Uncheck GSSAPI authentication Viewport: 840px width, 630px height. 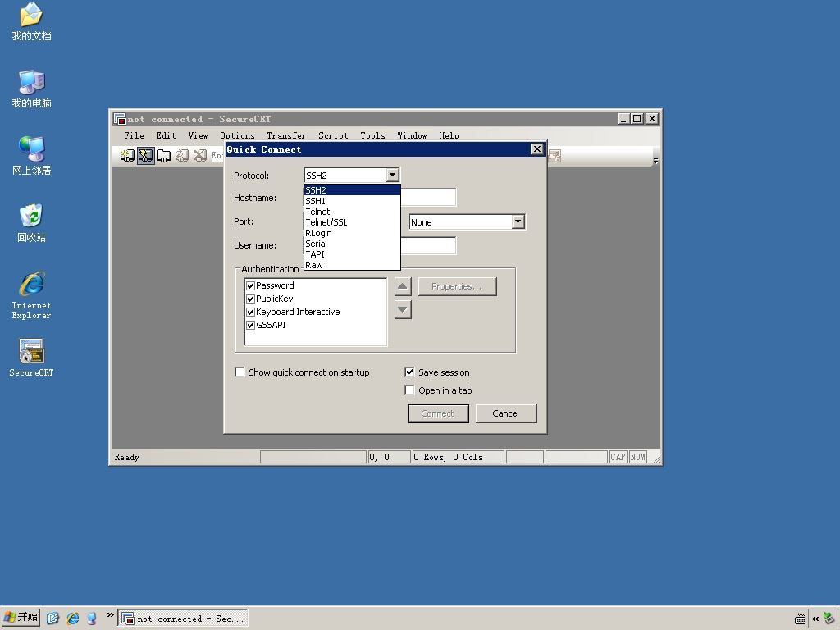[x=250, y=325]
